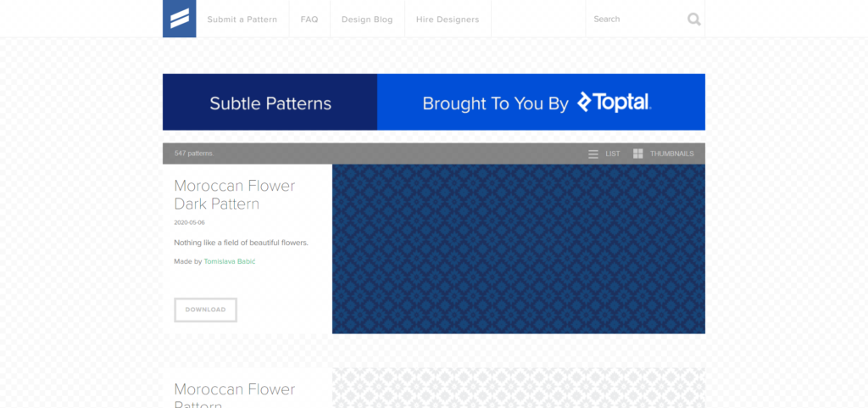868x408 pixels.
Task: Click the light Moroccan Flower Pattern preview
Action: (518, 388)
